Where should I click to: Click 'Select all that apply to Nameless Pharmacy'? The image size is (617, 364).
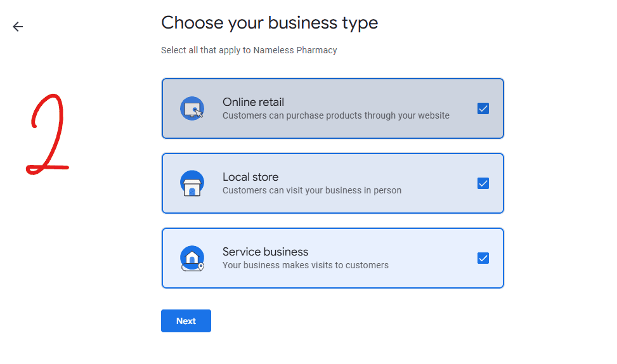pos(249,50)
